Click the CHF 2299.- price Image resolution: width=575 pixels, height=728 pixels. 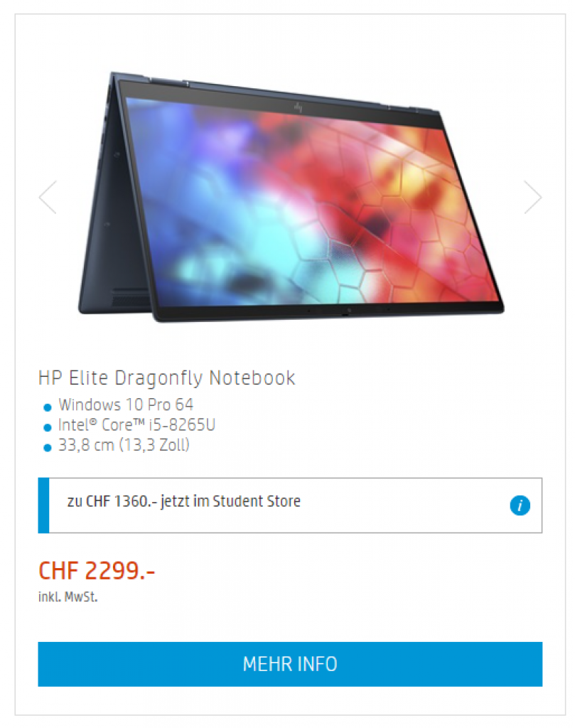tap(97, 571)
